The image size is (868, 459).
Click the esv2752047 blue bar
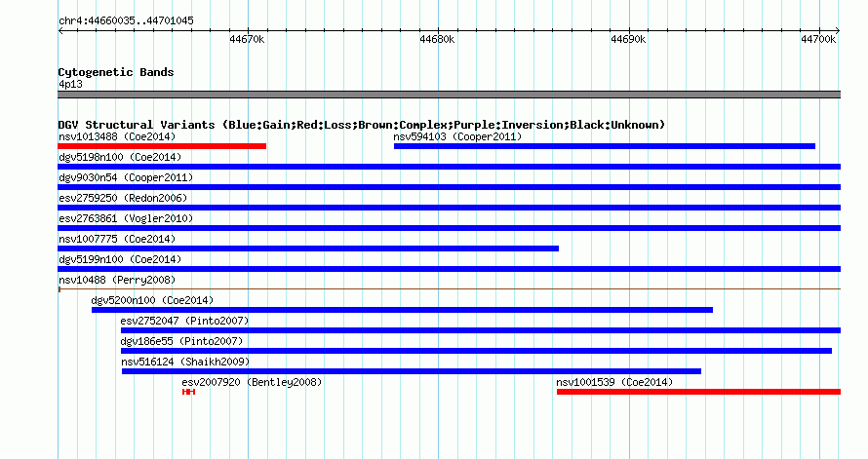pos(481,330)
